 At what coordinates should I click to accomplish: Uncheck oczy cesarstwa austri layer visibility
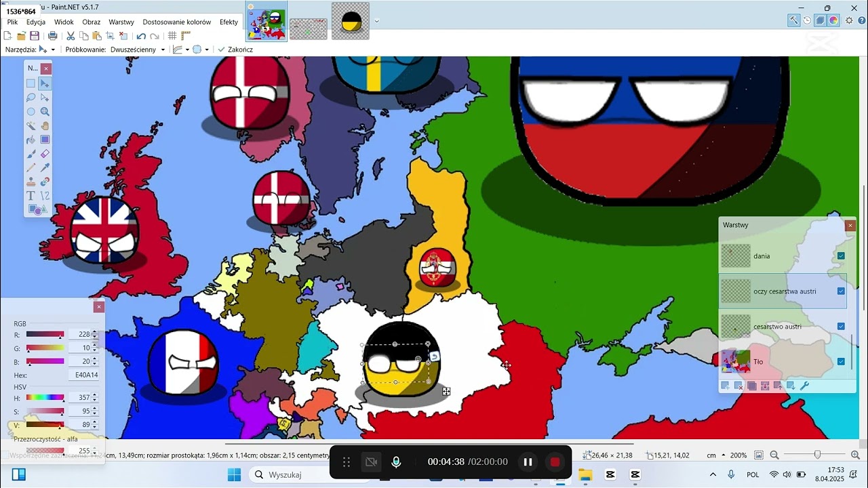point(841,291)
